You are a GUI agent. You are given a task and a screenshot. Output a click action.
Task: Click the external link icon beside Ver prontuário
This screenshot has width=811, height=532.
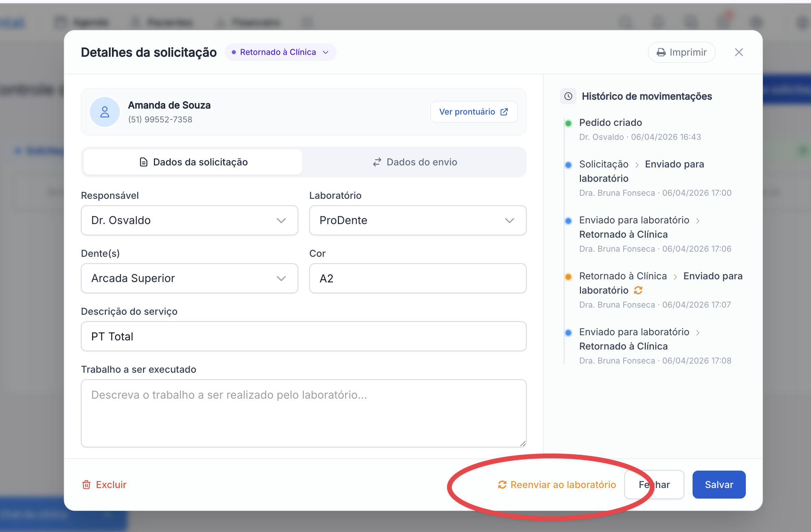tap(504, 112)
